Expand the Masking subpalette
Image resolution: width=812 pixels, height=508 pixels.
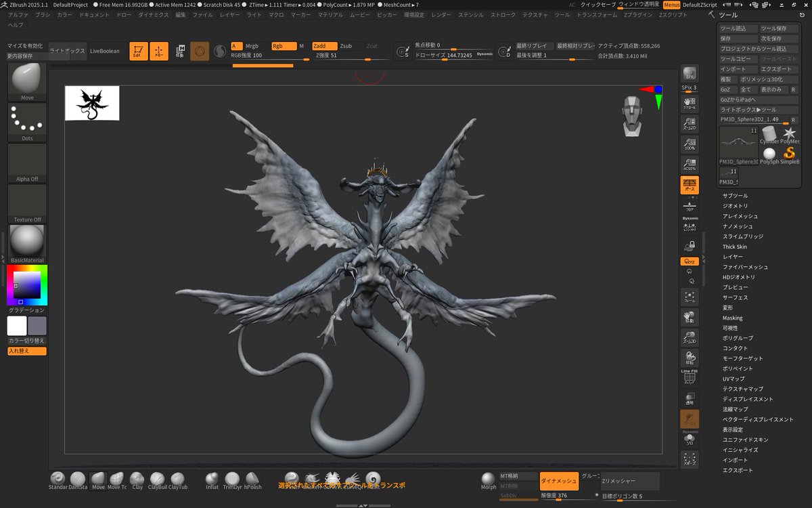pyautogui.click(x=732, y=318)
